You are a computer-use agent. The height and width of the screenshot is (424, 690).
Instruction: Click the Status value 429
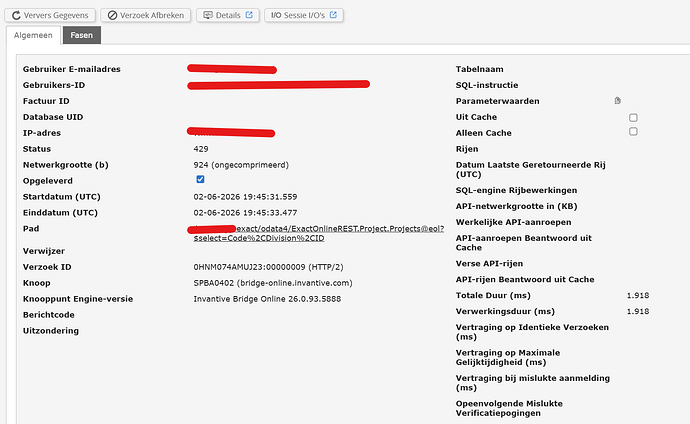pos(201,149)
